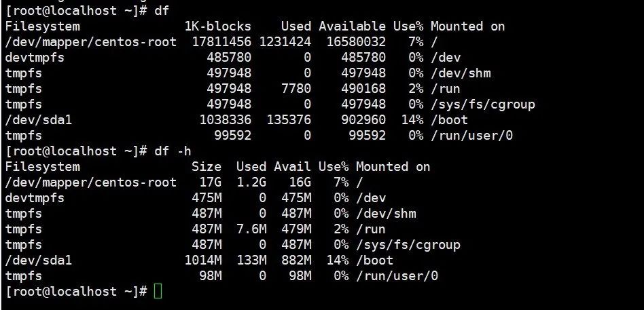Click the "Available" column header
Image resolution: width=644 pixels, height=310 pixels.
click(352, 26)
